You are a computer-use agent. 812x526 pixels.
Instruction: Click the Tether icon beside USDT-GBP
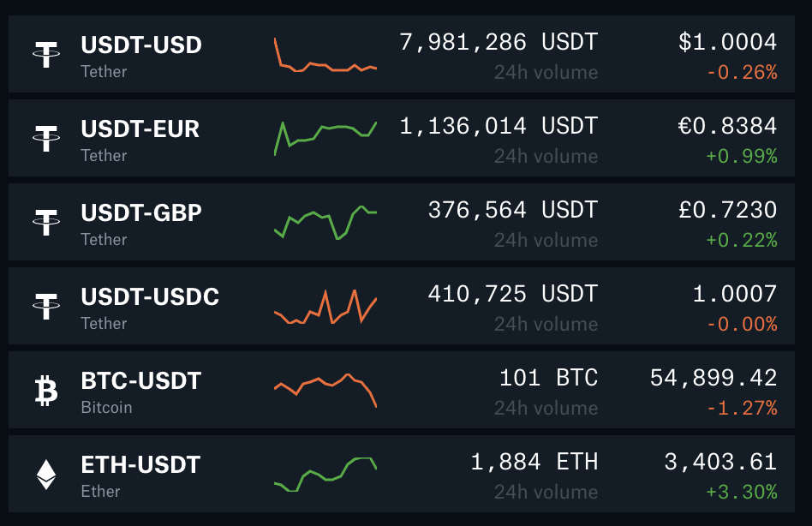45,222
